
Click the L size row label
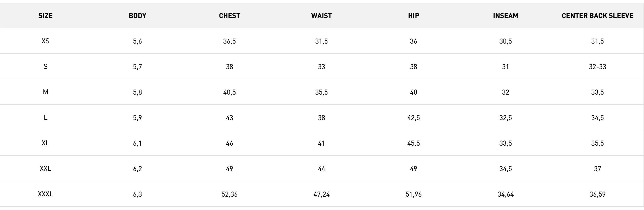point(45,118)
